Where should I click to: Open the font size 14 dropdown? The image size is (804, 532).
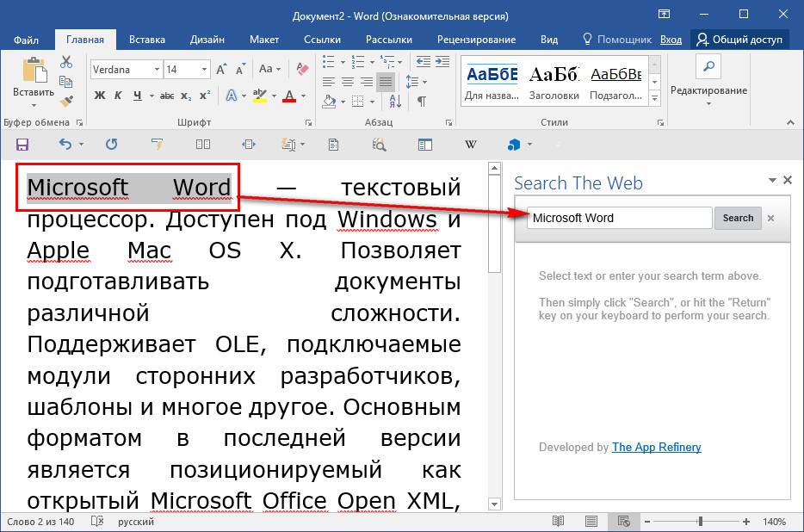(x=204, y=69)
